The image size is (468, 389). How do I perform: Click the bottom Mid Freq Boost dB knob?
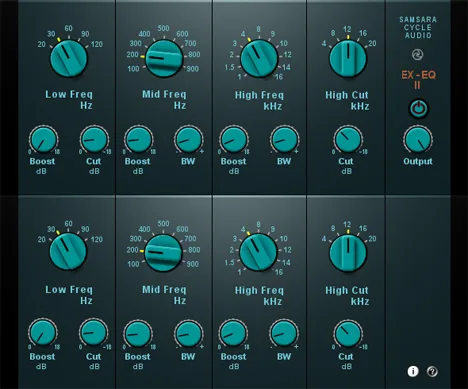pyautogui.click(x=138, y=334)
